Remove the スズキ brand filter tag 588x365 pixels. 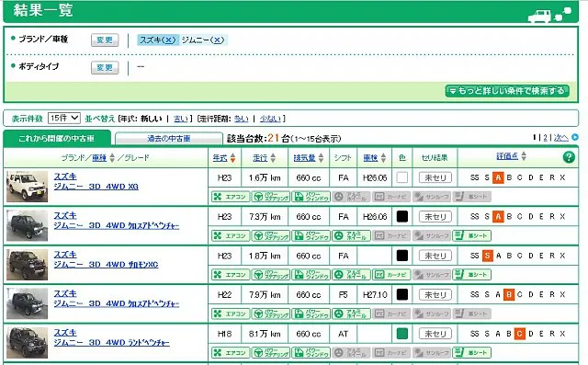(x=168, y=40)
